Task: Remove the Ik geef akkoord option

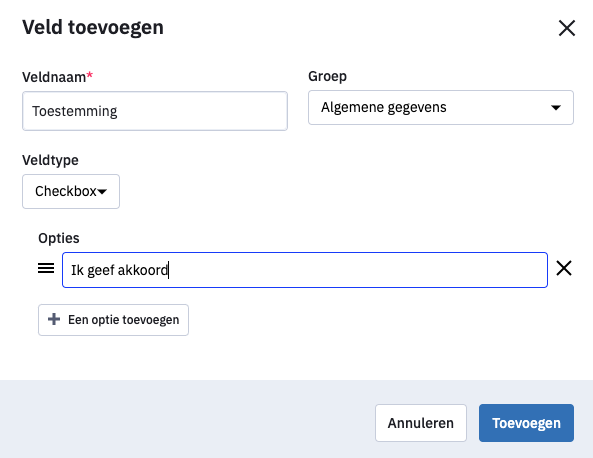Action: [x=564, y=269]
